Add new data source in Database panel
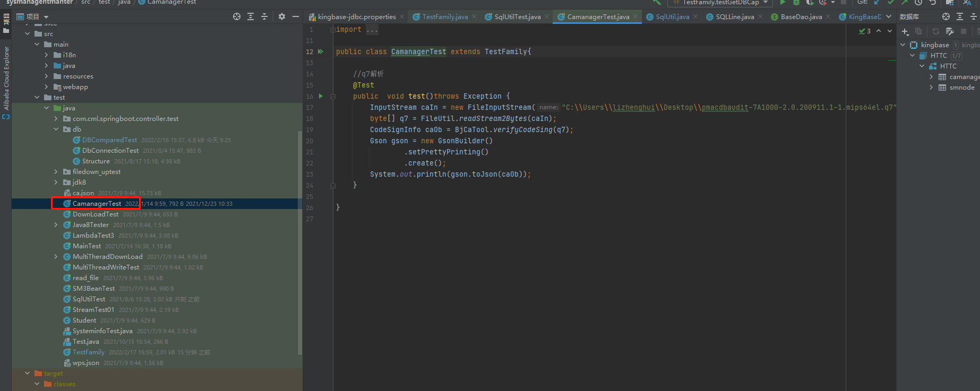The image size is (980, 391). (x=905, y=31)
